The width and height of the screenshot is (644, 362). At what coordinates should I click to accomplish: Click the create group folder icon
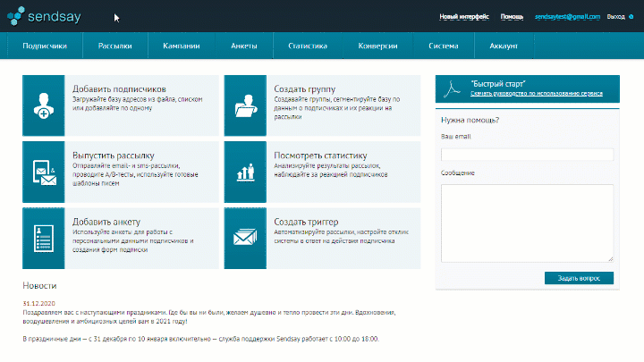[245, 105]
